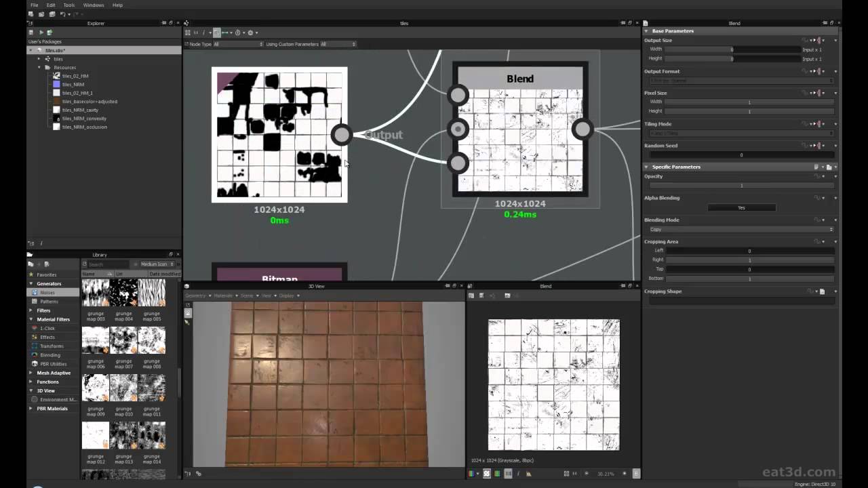Click the folder icon in the Library toolbar

click(31, 264)
